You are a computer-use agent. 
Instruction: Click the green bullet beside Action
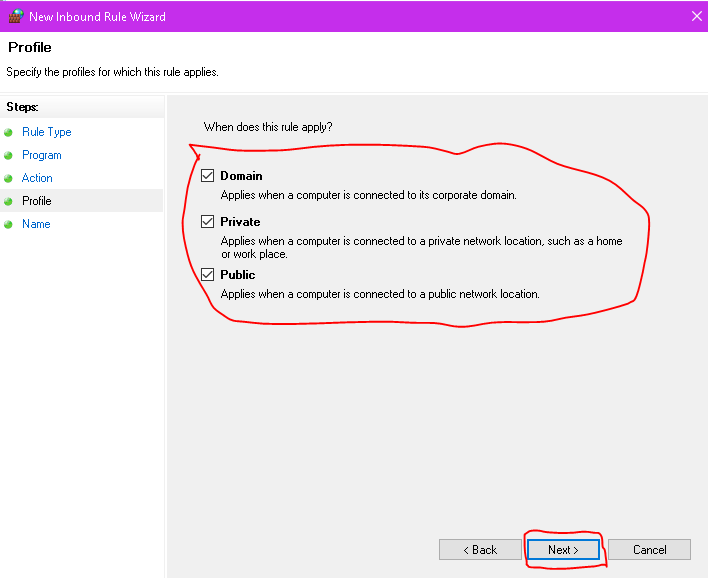click(8, 178)
